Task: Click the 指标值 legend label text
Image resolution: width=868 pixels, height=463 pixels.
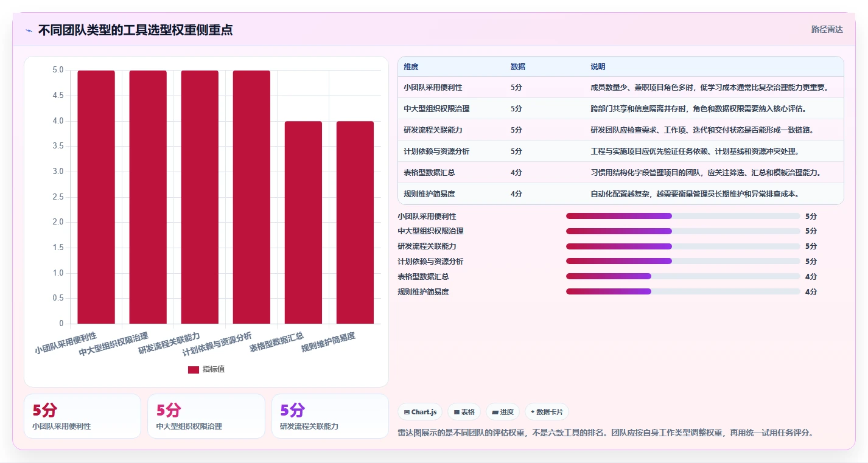Action: (x=214, y=369)
